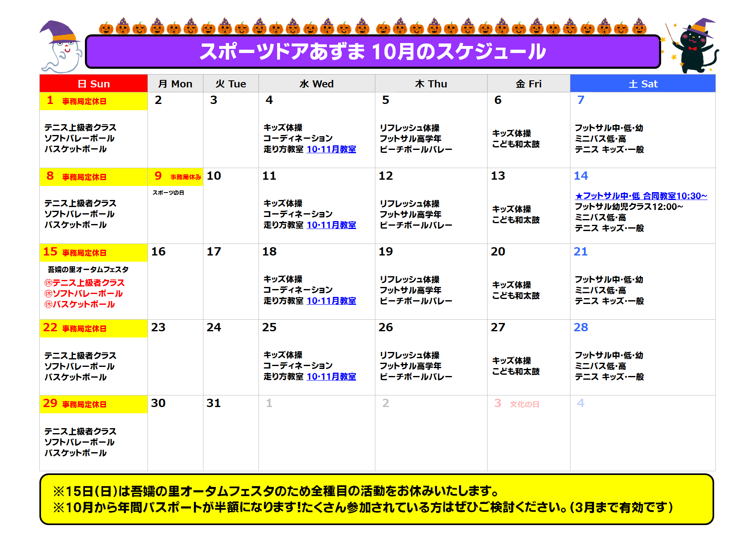Select the 土 Sat column header
Viewport: 756px width, 547px height.
(x=643, y=84)
